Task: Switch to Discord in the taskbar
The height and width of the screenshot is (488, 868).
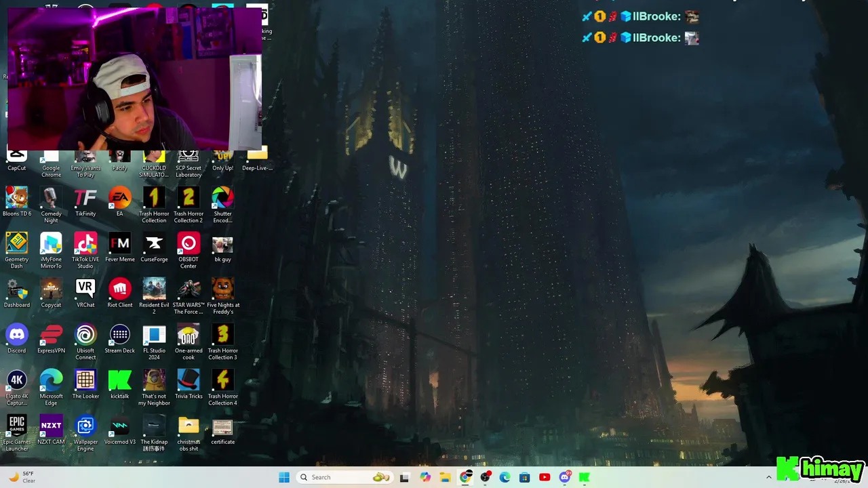Action: coord(564,477)
